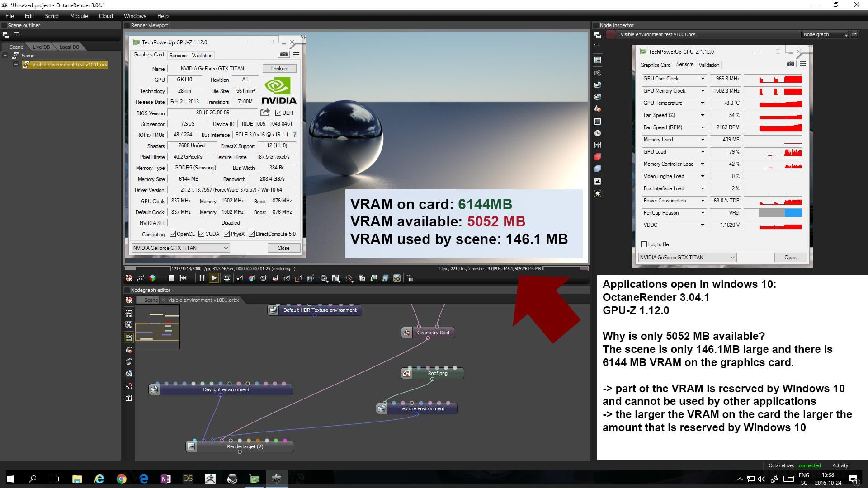Screen dimensions: 868x488
Task: Toggle the UEFI checkbox in GPU-Z
Action: pos(278,113)
